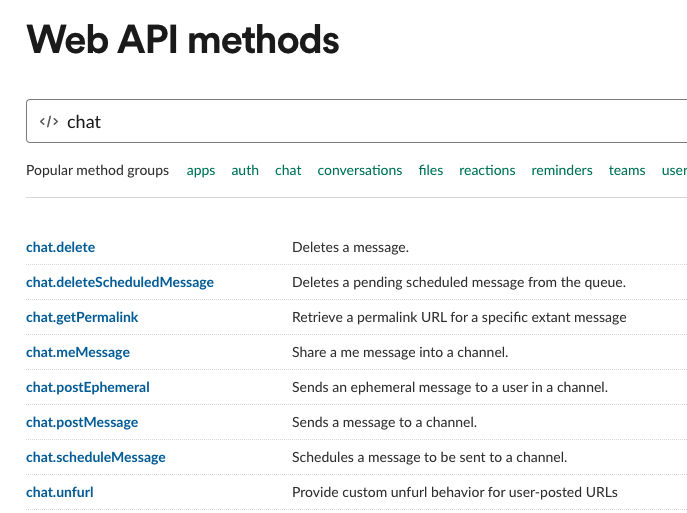
Task: Open the chat.getPermalink method
Action: (82, 317)
